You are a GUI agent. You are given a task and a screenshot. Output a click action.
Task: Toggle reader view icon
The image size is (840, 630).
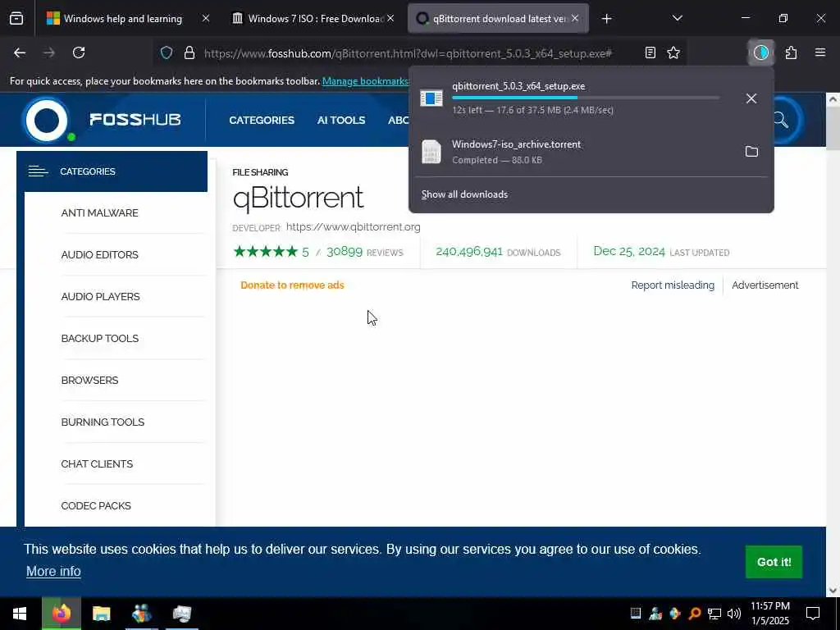(651, 52)
